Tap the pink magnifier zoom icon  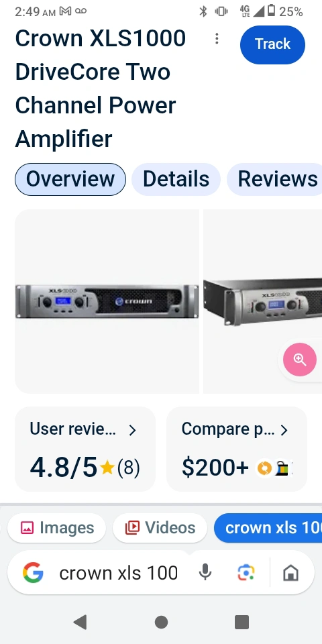coord(300,360)
